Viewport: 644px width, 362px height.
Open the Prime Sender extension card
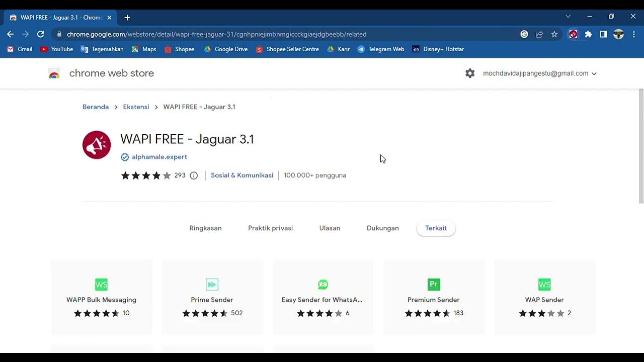coord(212,297)
